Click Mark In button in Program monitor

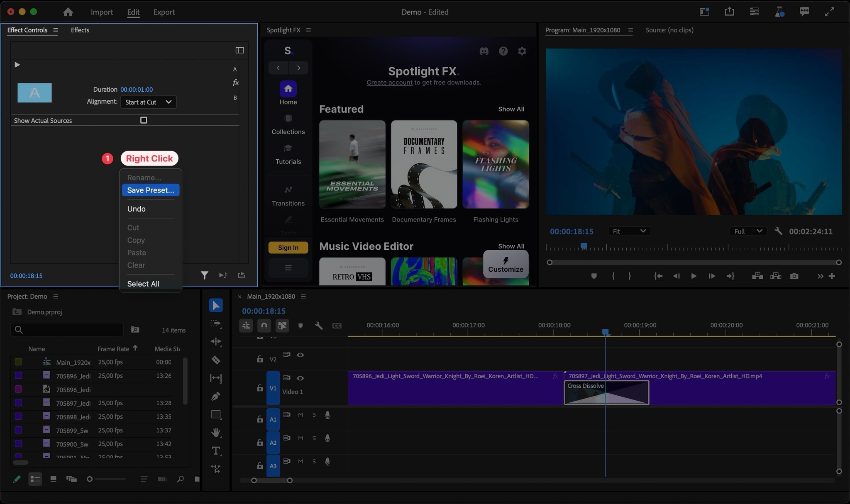[613, 276]
